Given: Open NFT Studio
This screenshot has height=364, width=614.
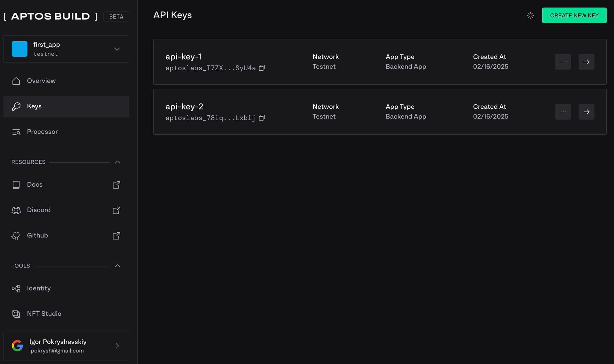Looking at the screenshot, I should click(x=66, y=314).
